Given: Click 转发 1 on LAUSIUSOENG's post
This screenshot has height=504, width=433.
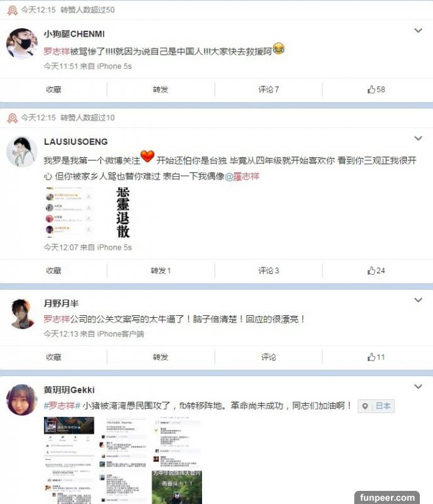Looking at the screenshot, I should coord(161,271).
